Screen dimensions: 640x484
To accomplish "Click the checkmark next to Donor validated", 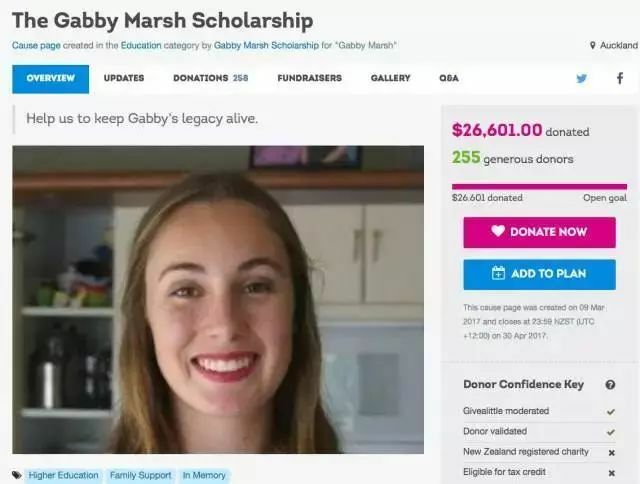I will pyautogui.click(x=611, y=432).
